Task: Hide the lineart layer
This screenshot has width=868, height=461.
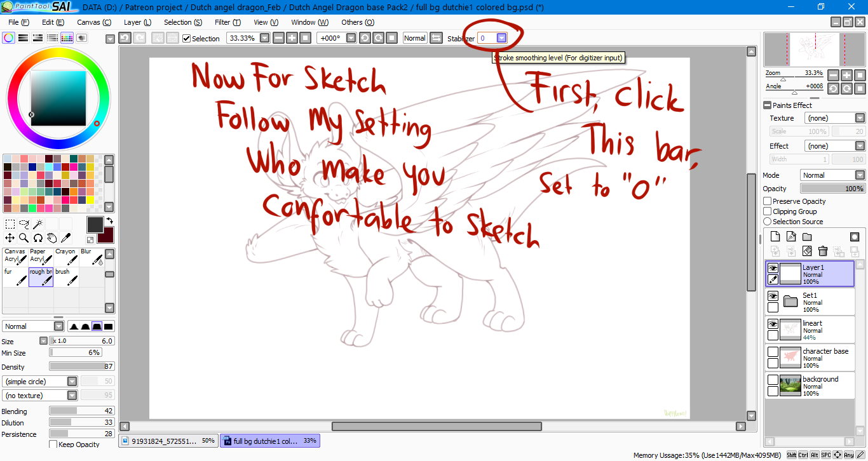Action: 773,324
